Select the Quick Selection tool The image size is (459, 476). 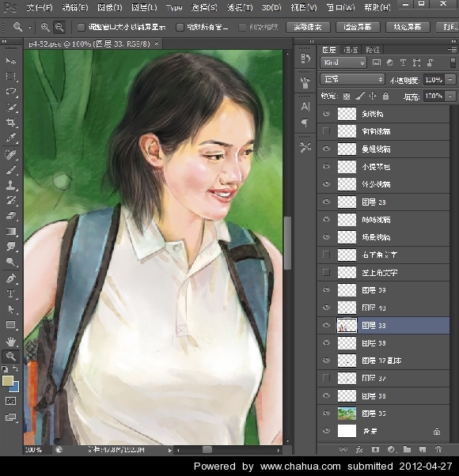click(10, 107)
